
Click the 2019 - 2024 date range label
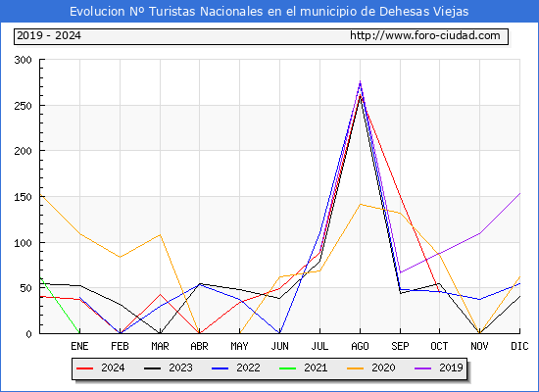49,35
